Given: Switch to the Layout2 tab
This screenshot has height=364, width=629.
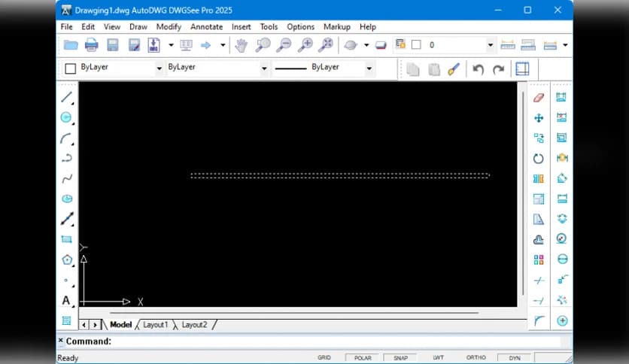Looking at the screenshot, I should (x=195, y=325).
